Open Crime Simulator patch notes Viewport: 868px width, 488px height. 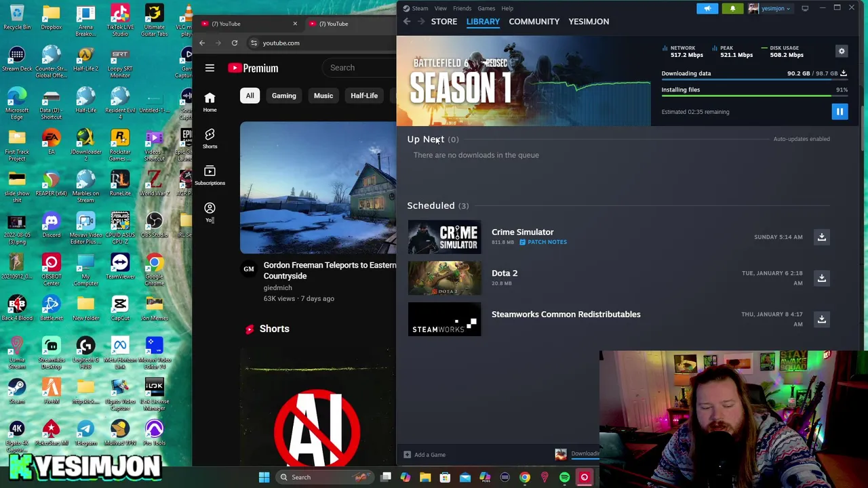[x=543, y=242]
